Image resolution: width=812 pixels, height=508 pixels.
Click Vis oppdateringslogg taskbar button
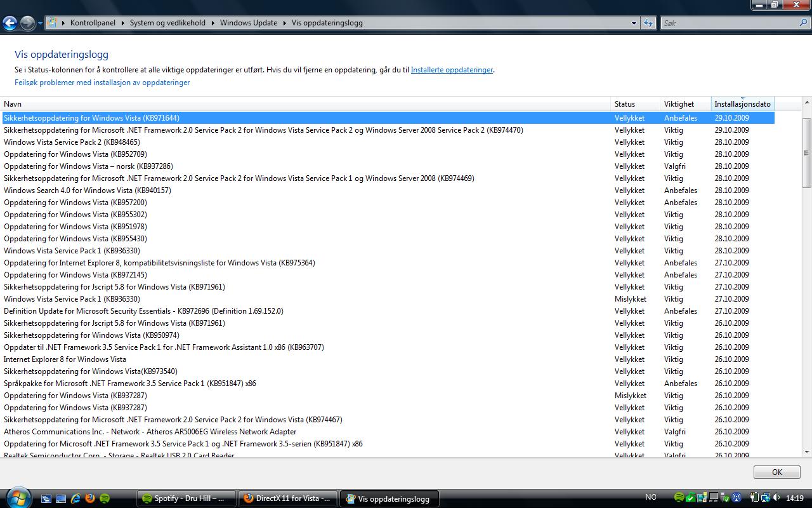(x=389, y=498)
